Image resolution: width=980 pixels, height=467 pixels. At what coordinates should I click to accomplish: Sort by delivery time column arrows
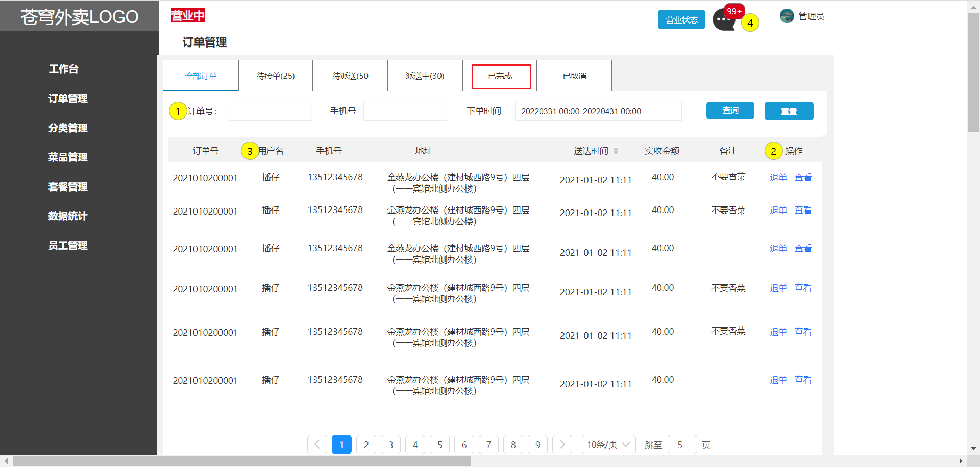(616, 151)
